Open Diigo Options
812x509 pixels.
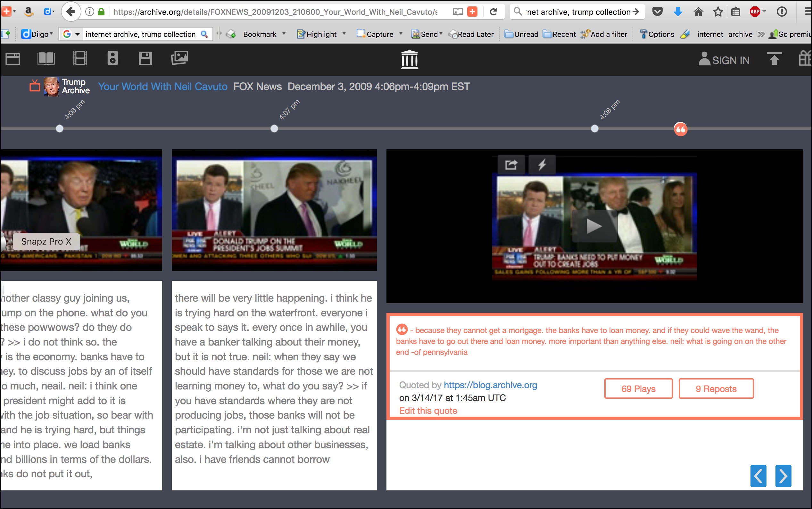pyautogui.click(x=657, y=34)
